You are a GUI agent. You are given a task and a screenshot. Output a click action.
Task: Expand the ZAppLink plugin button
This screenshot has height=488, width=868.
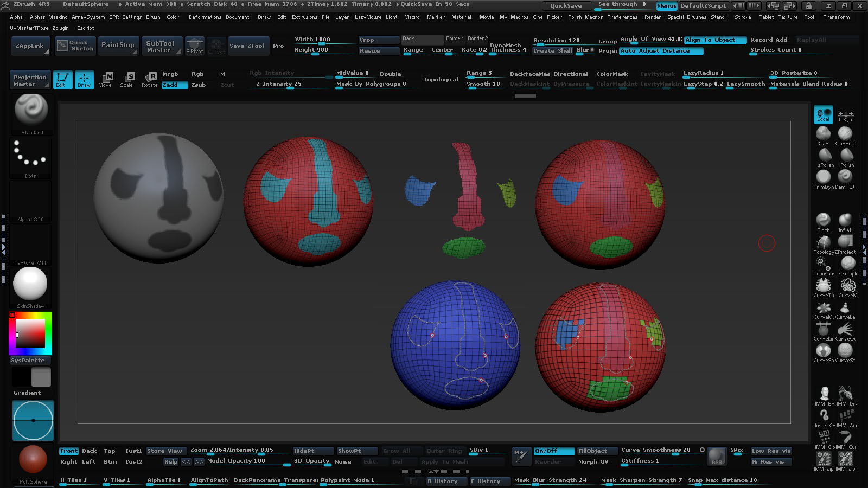pyautogui.click(x=30, y=46)
